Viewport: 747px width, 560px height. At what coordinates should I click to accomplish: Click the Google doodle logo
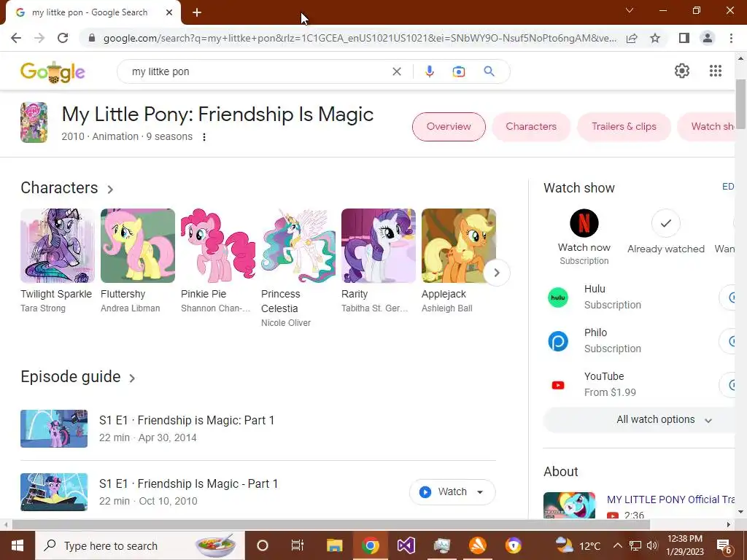[x=53, y=72]
